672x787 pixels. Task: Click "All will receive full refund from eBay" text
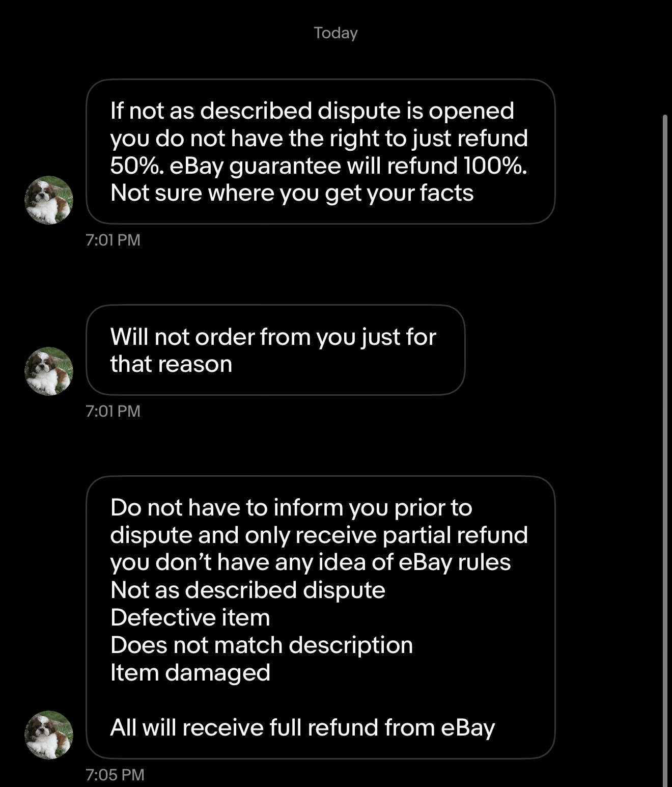(x=302, y=727)
